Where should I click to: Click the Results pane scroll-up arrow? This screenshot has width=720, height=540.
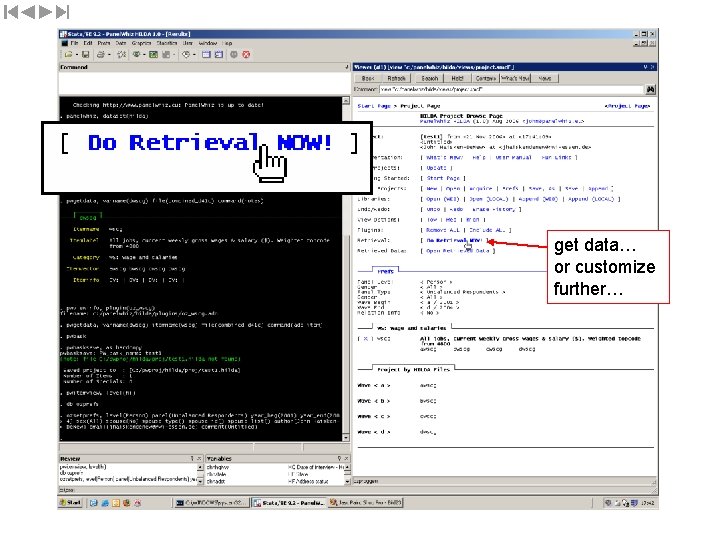(x=346, y=101)
